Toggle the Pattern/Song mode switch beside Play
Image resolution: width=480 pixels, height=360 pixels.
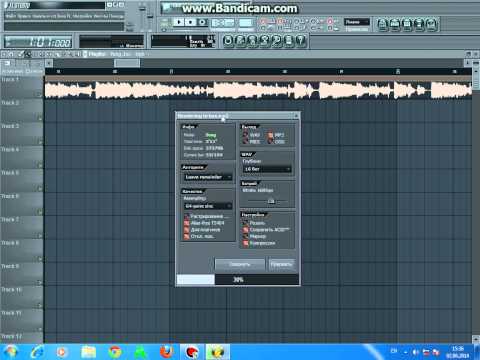[164, 23]
